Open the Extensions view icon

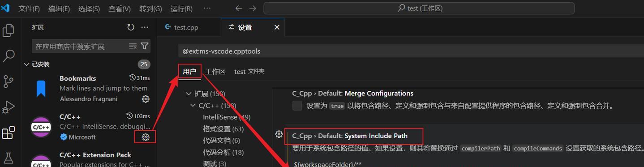9,133
